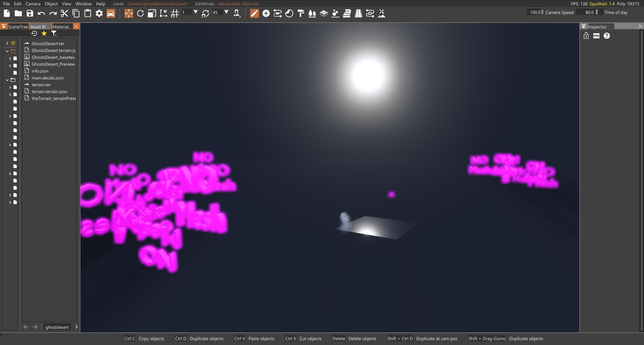Open the File menu

click(7, 4)
